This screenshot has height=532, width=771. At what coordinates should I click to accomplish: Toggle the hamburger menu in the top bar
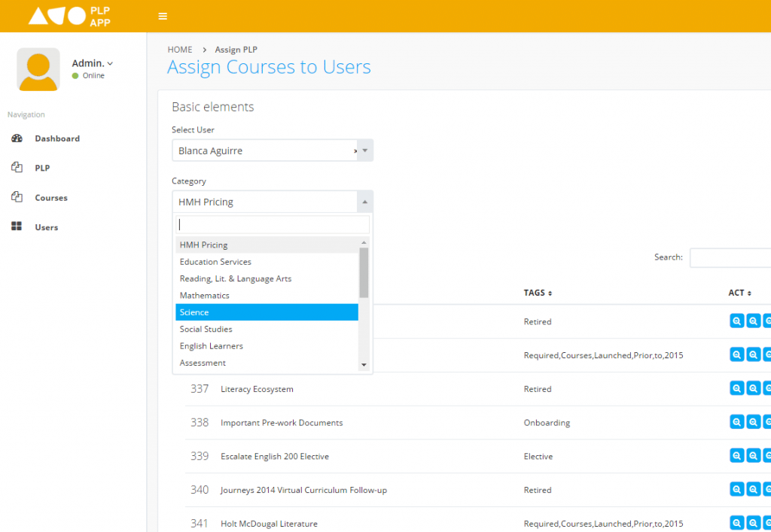click(163, 17)
